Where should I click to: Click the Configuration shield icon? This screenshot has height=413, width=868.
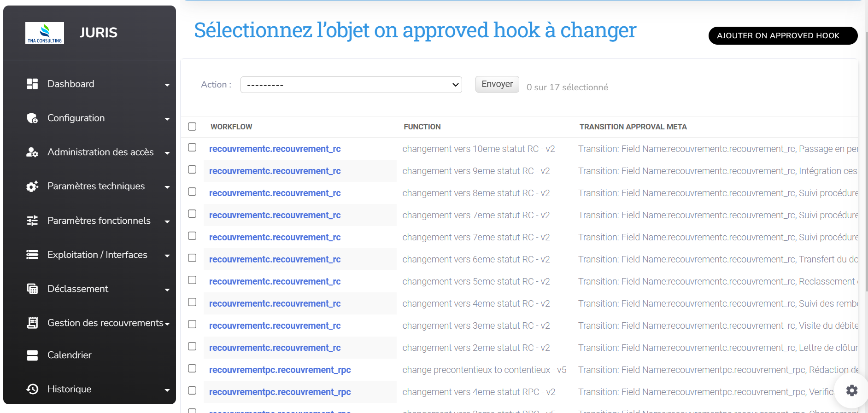[32, 118]
